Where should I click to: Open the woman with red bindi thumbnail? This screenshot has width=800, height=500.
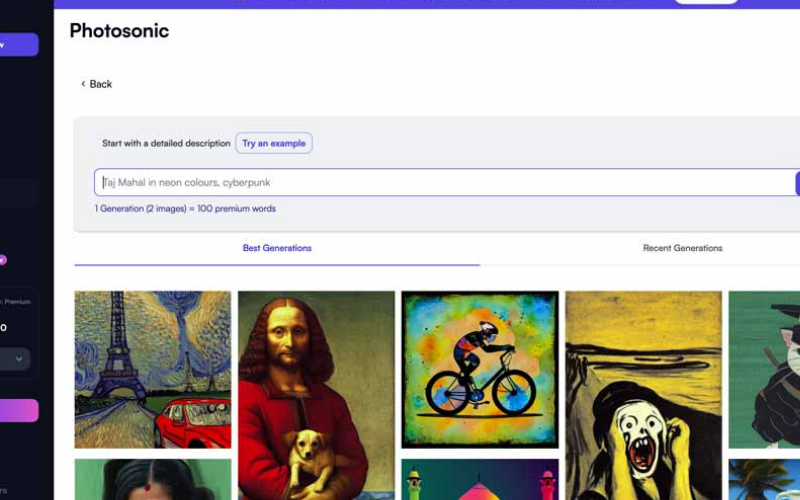[x=153, y=480]
